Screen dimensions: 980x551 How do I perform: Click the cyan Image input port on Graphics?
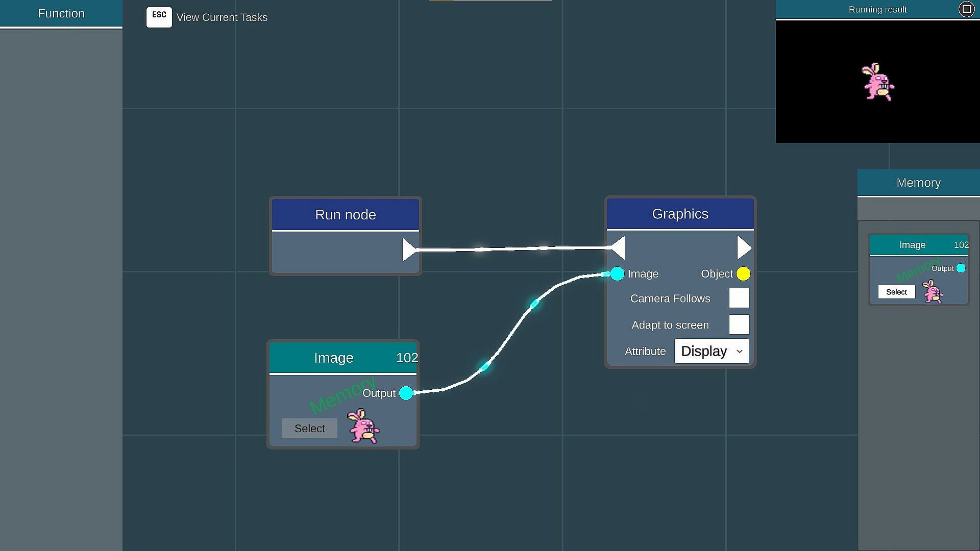pyautogui.click(x=617, y=274)
